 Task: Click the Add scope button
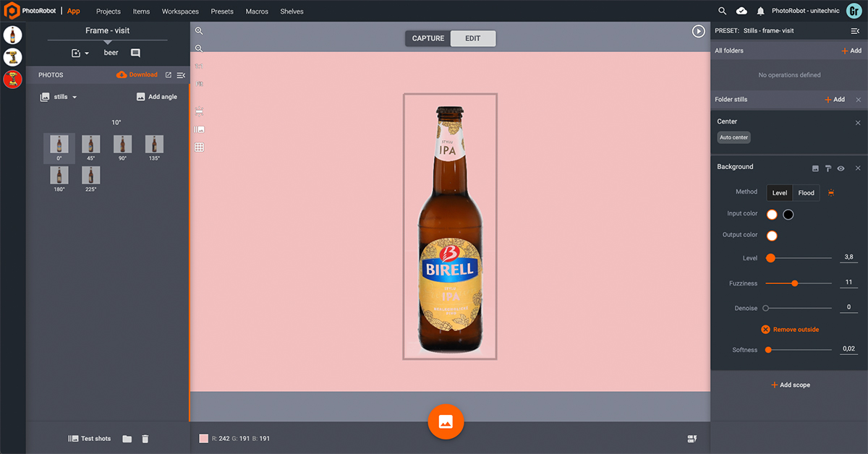click(x=790, y=385)
